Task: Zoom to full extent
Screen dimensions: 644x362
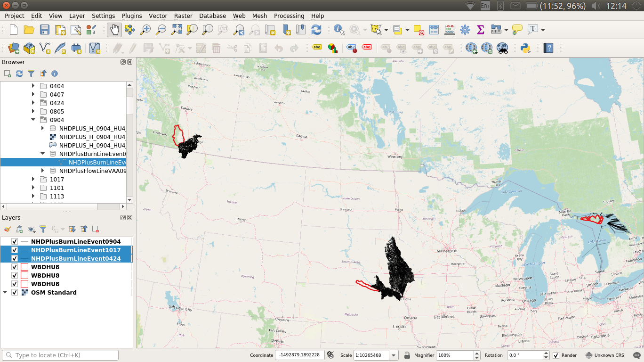Action: tap(177, 30)
